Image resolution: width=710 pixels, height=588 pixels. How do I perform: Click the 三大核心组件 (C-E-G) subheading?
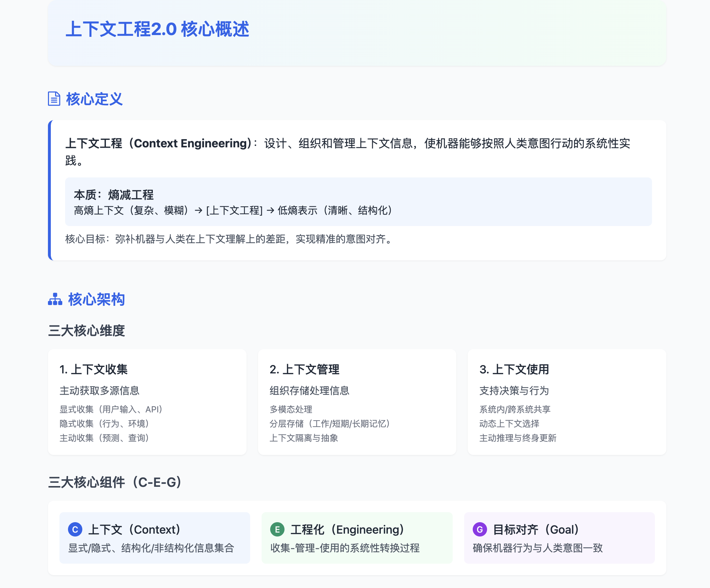(115, 482)
